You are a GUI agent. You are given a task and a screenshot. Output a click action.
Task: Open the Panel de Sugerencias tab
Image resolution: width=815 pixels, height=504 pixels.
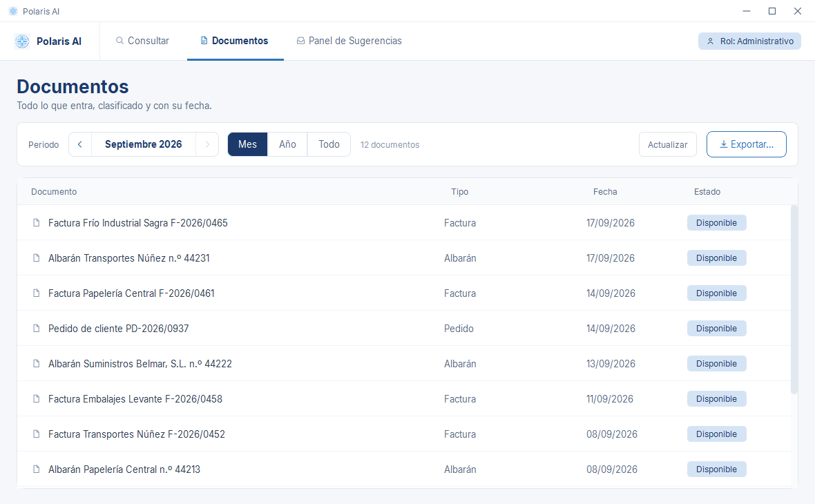coord(349,41)
